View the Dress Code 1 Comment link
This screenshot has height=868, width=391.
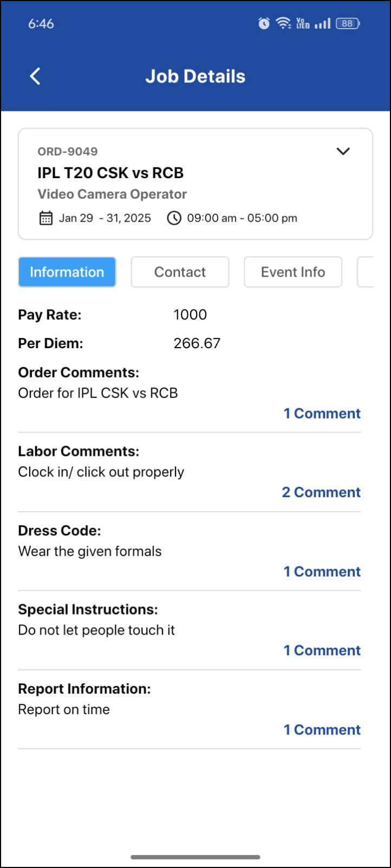point(322,572)
